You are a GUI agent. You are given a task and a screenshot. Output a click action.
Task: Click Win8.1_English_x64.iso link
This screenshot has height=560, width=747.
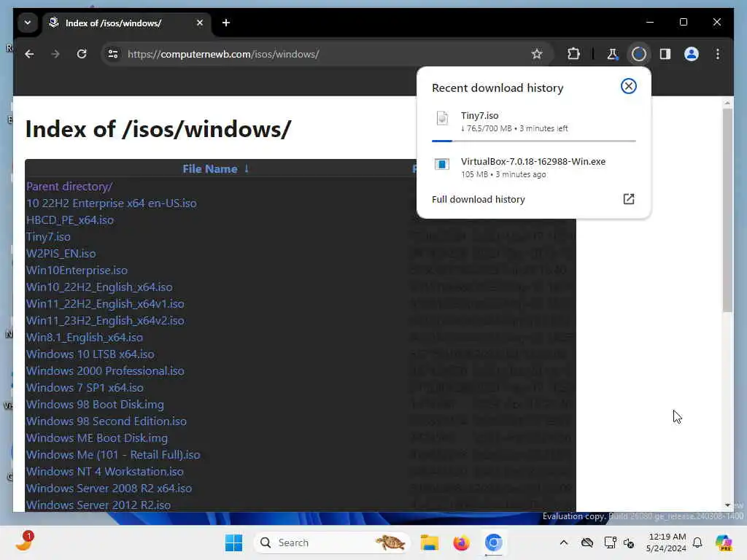(x=85, y=338)
